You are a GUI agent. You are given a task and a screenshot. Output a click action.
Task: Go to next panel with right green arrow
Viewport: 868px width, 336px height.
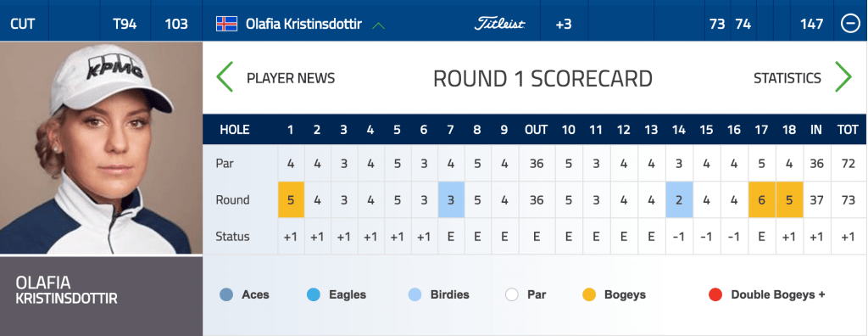click(843, 77)
